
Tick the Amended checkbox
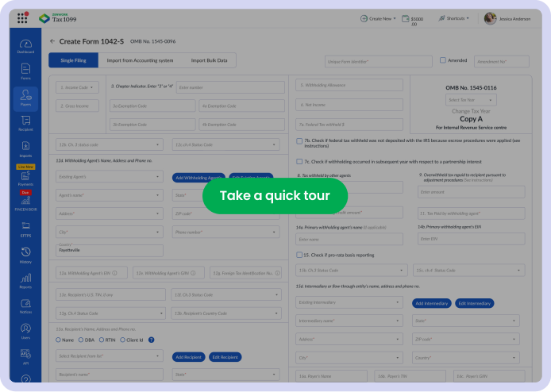(x=443, y=60)
